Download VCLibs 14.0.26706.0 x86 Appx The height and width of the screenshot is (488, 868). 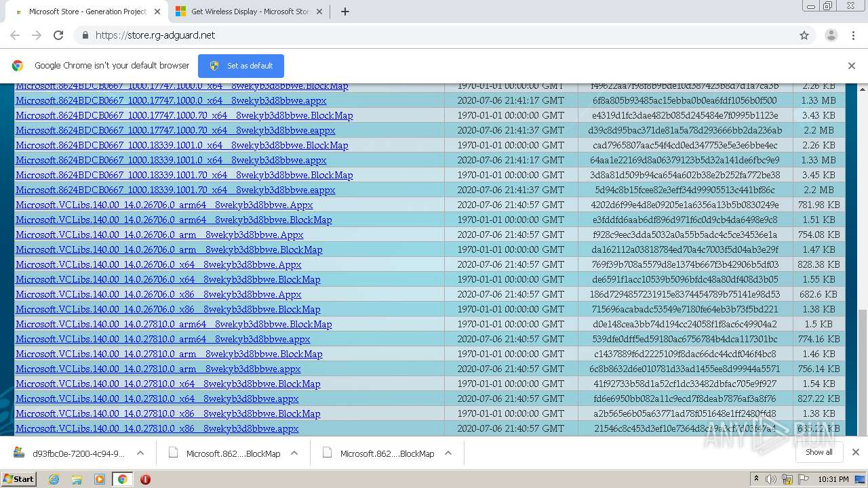point(158,295)
